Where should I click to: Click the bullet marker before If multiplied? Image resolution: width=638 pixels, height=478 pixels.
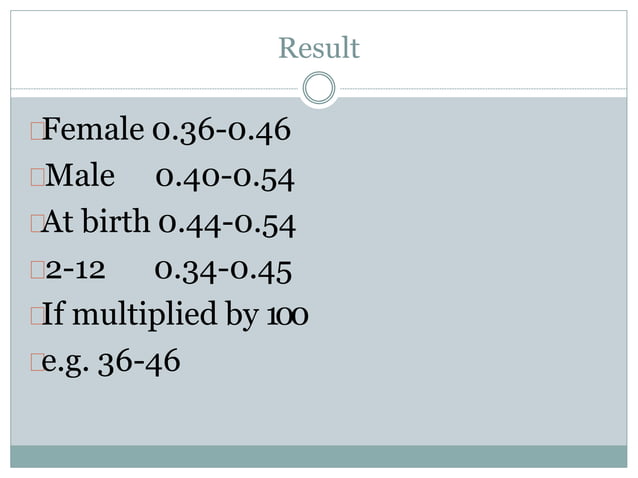click(37, 316)
